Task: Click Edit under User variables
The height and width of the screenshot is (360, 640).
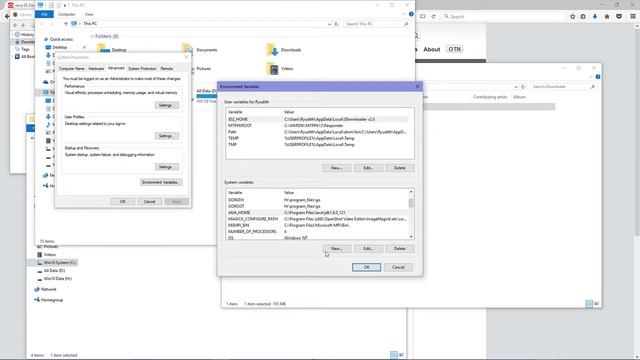Action: pyautogui.click(x=368, y=168)
